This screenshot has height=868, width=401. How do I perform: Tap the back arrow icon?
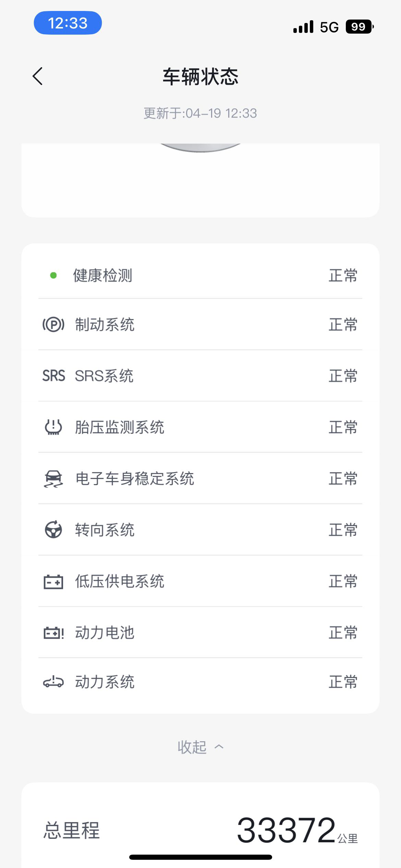click(x=38, y=76)
